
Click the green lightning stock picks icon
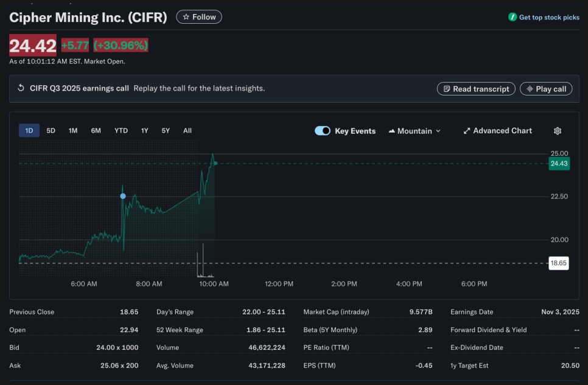[513, 17]
